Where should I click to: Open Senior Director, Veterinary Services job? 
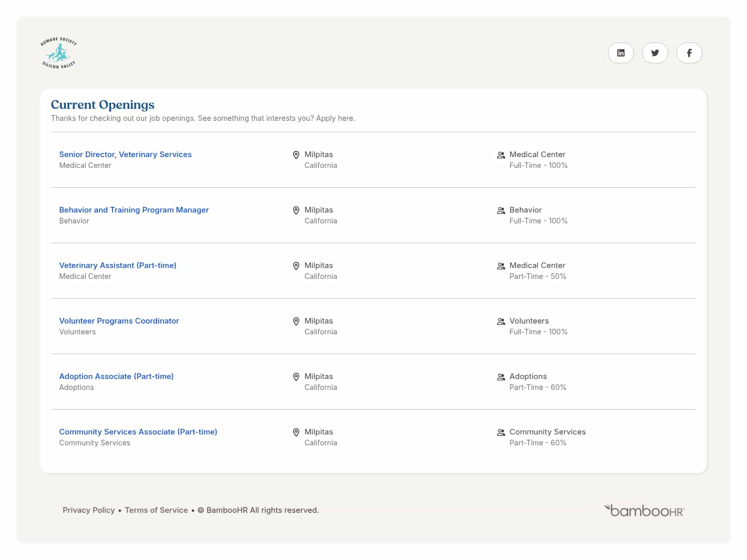tap(126, 155)
